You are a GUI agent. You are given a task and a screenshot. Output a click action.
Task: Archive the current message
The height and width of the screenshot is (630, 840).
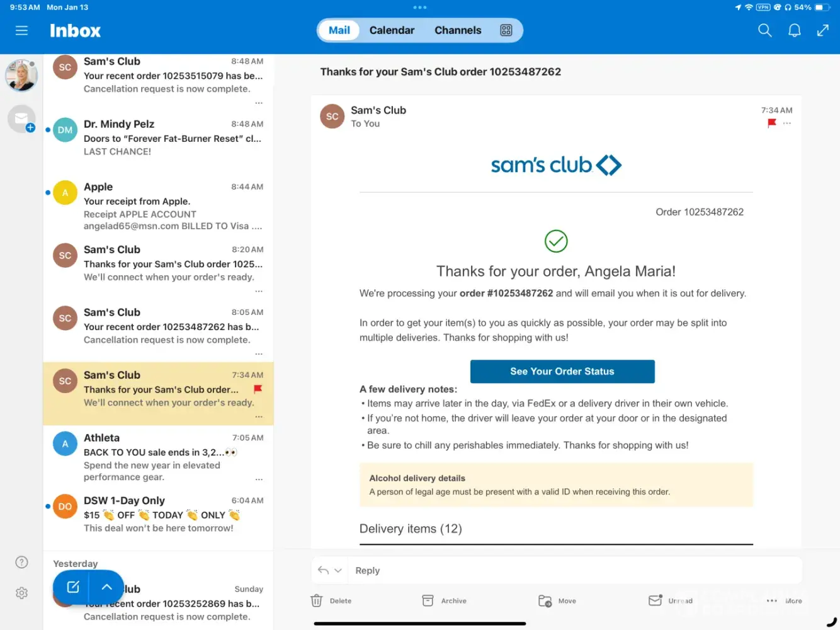pyautogui.click(x=444, y=601)
